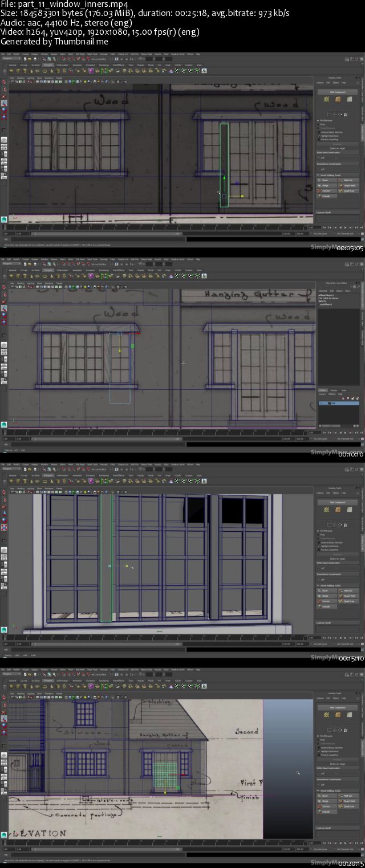Collapse Mesh Editing Tools section in bottom frame
This screenshot has width=365, height=868.
(x=318, y=790)
